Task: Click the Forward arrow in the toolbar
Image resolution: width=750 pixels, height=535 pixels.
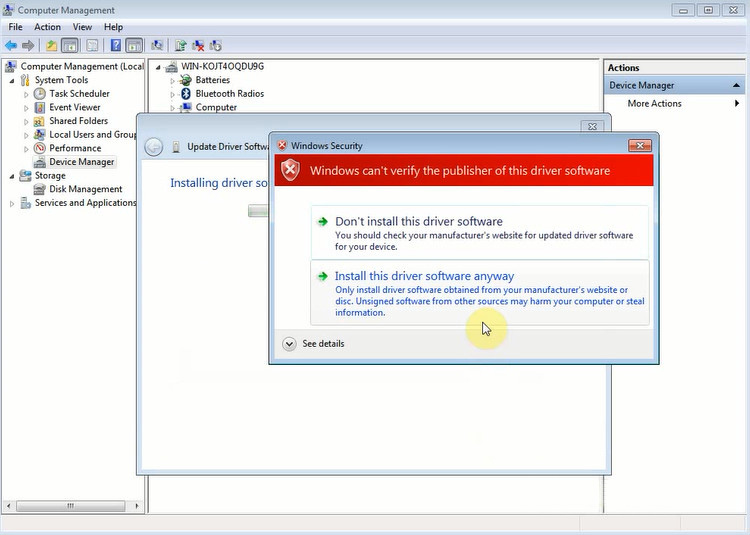Action: 28,46
